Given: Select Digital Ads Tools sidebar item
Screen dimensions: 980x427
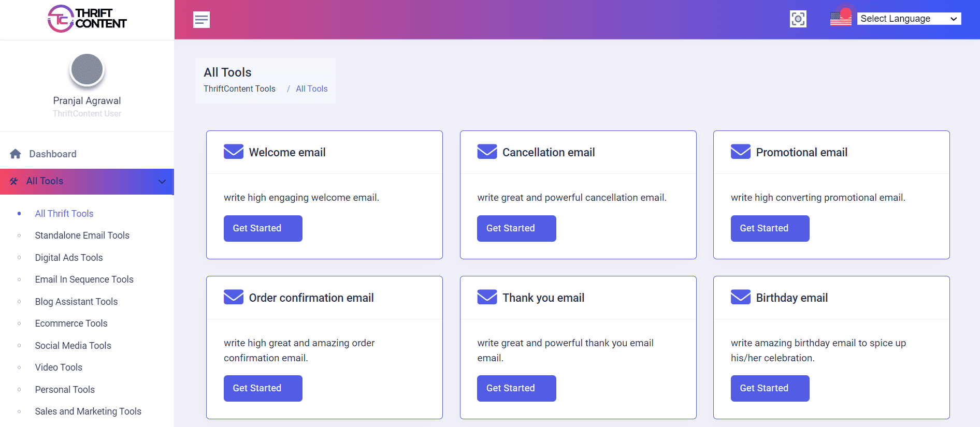Looking at the screenshot, I should 69,258.
